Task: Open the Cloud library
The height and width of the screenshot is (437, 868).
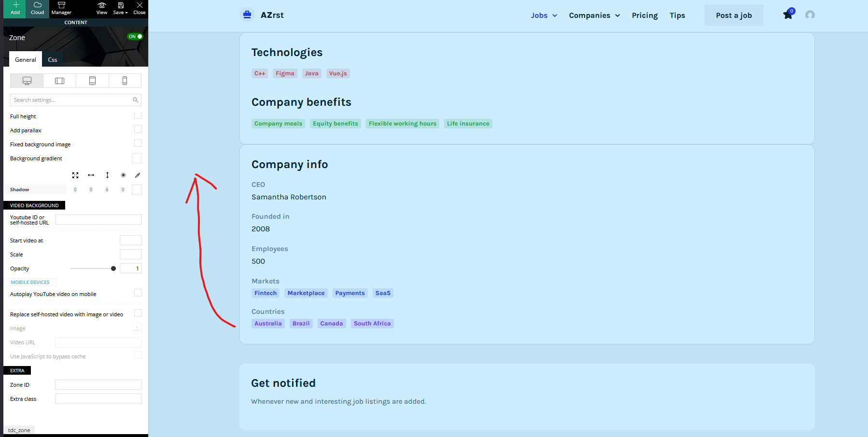Action: click(38, 9)
